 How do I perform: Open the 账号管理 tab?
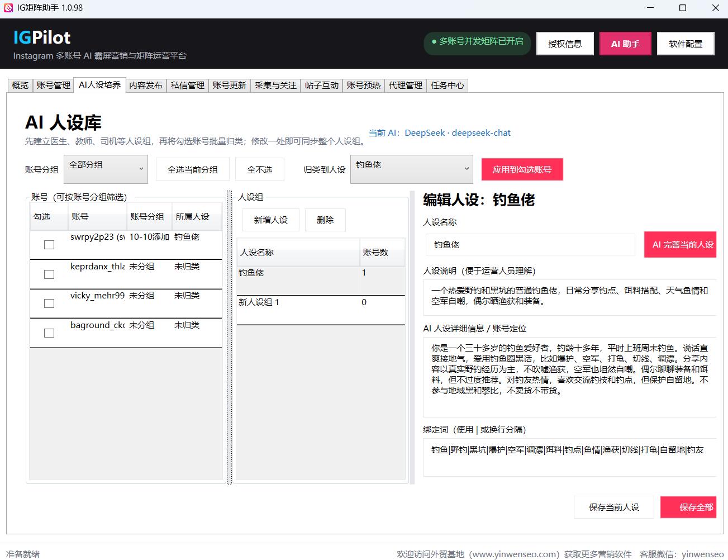(x=54, y=85)
